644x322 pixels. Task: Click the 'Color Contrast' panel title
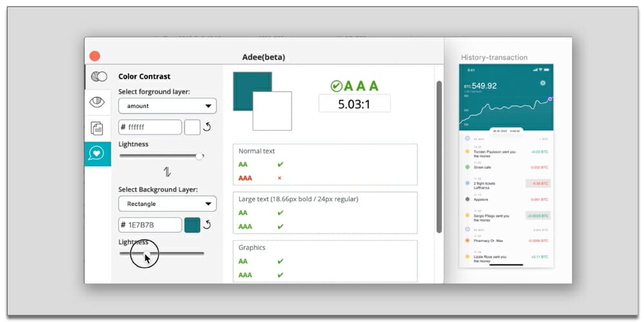point(144,77)
